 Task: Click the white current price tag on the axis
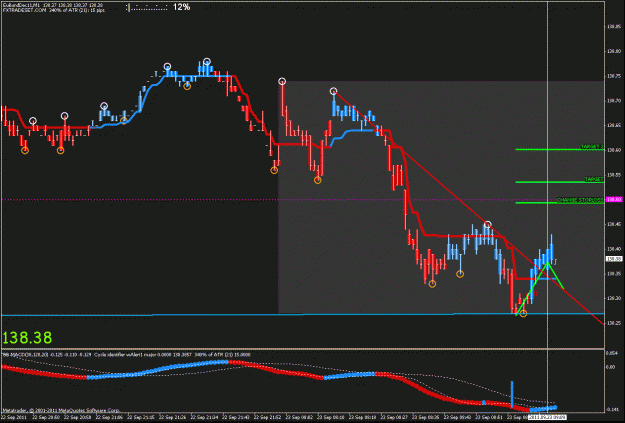coord(614,259)
